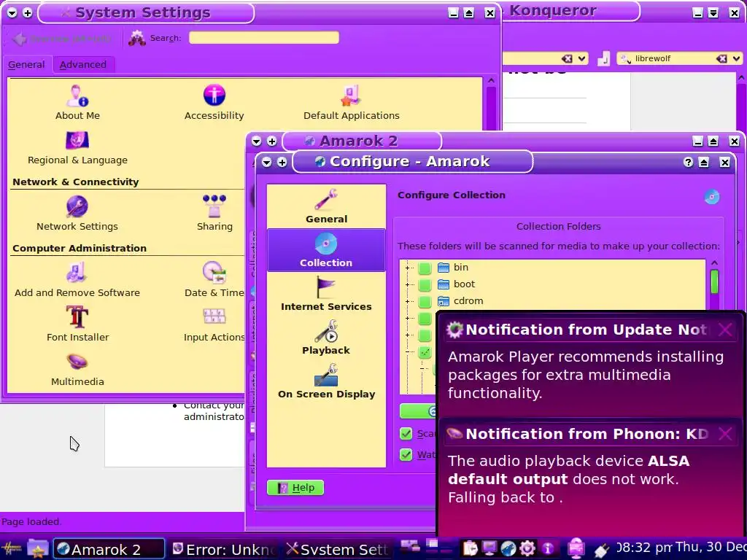Viewport: 747px width, 560px height.
Task: Open the Konqueror location bar dropdown
Action: pos(581,58)
